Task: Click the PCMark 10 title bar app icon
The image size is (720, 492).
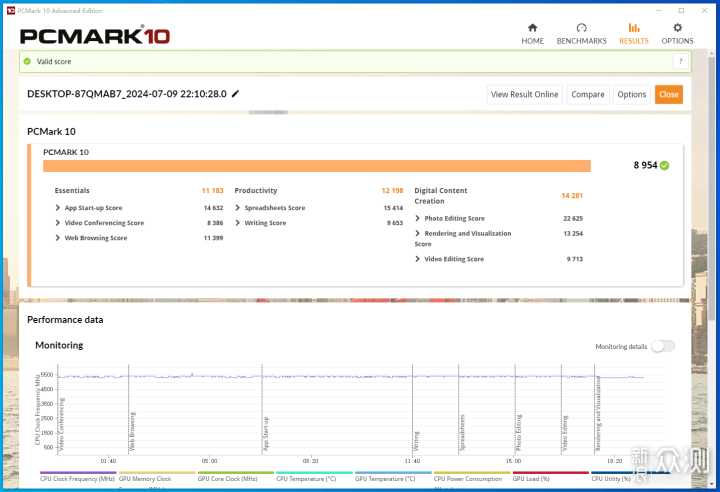Action: (11, 10)
